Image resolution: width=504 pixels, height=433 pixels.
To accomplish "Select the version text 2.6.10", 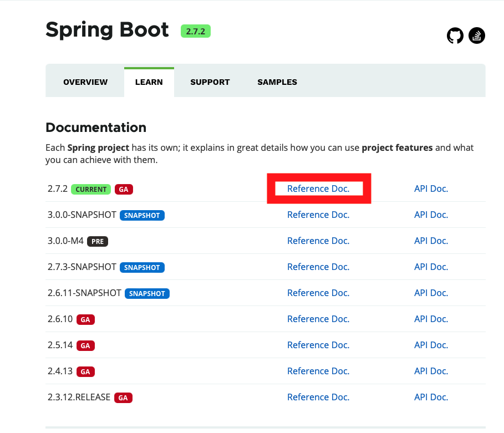I will (x=60, y=319).
